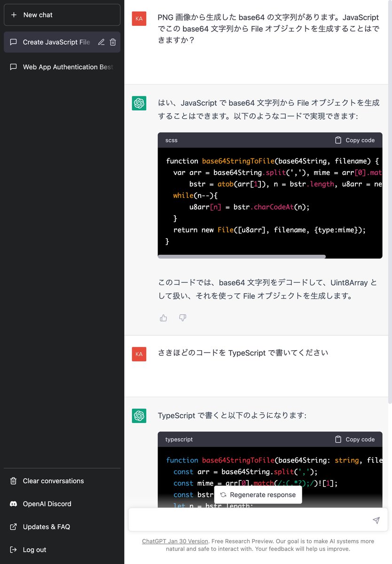The image size is (392, 564).
Task: Click ChatGPT logo on the TypeScript response
Action: click(139, 416)
